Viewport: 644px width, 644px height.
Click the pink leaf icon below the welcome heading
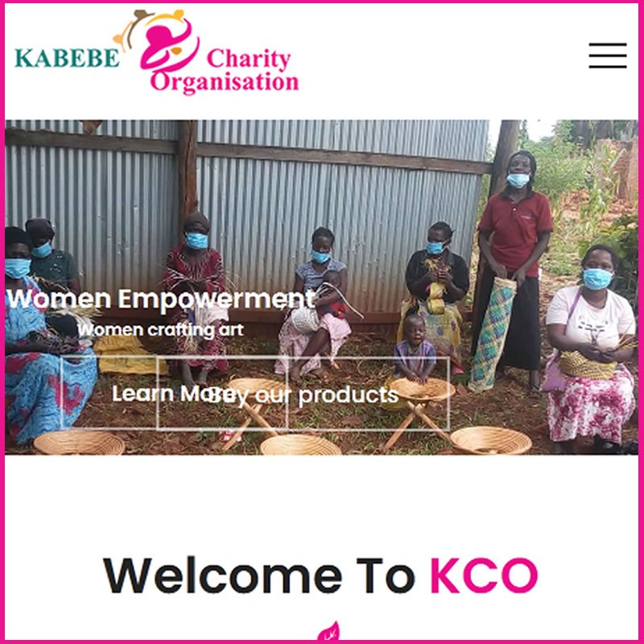329,632
